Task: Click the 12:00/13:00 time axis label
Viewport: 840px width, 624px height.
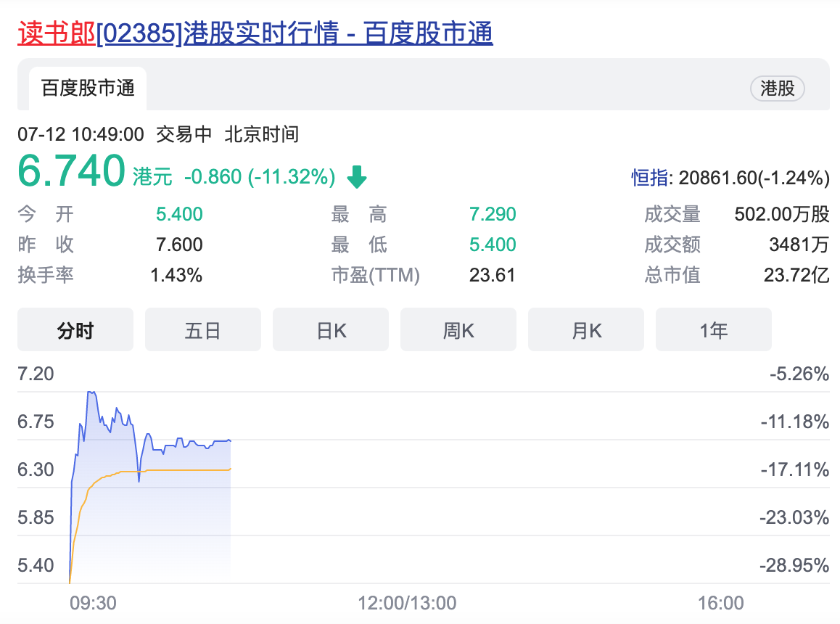Action: click(x=407, y=603)
